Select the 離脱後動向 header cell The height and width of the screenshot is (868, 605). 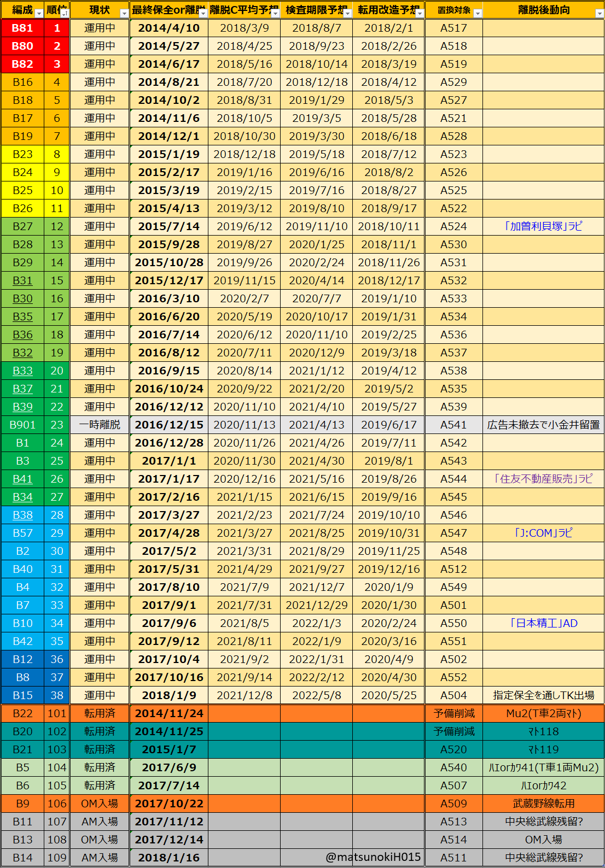[544, 10]
